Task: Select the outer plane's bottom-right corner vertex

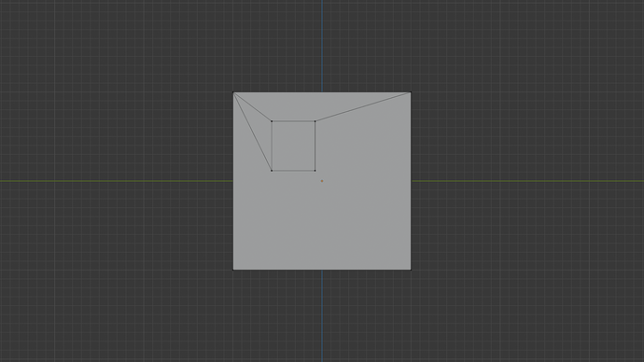Action: click(411, 270)
